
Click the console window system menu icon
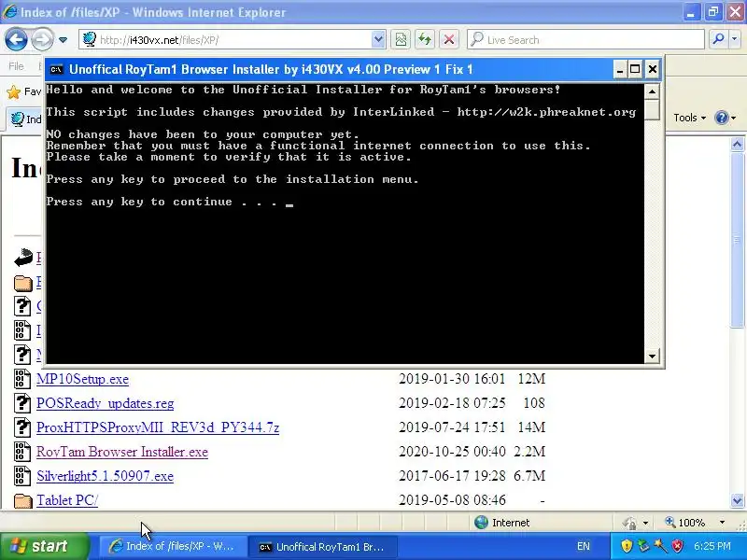click(56, 69)
